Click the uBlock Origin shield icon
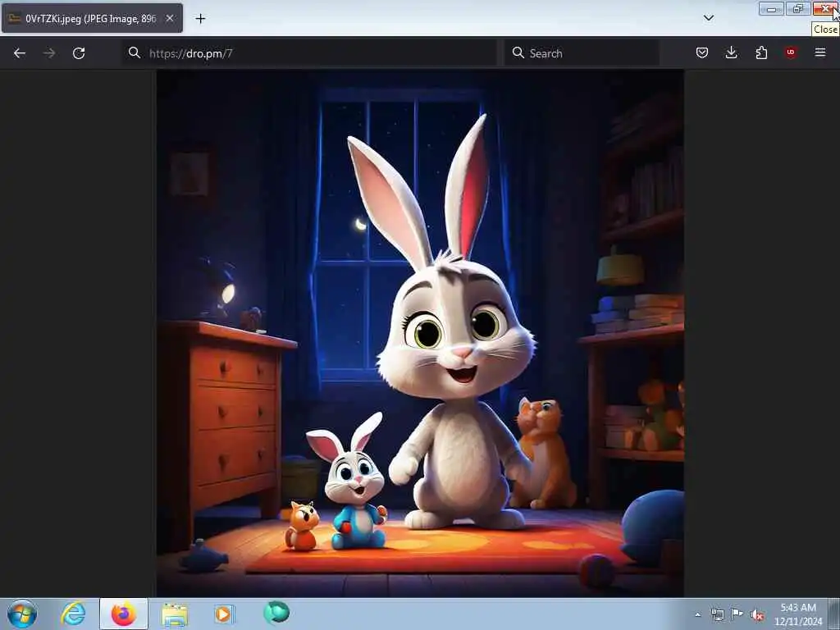 [x=791, y=52]
